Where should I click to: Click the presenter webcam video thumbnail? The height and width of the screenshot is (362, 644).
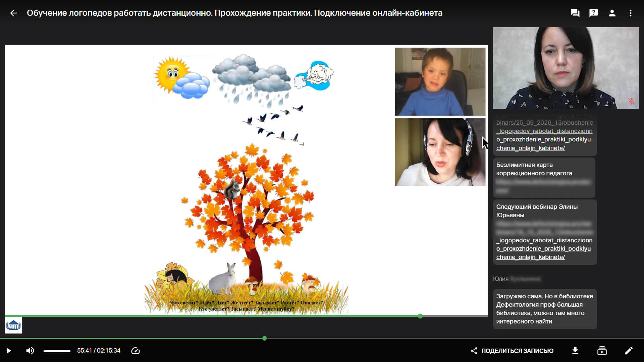click(x=566, y=68)
